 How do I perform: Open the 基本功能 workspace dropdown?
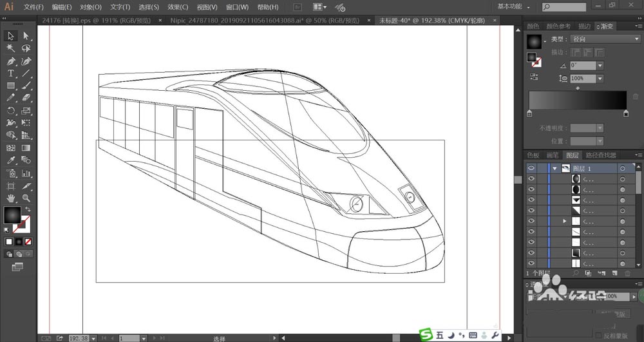(513, 6)
